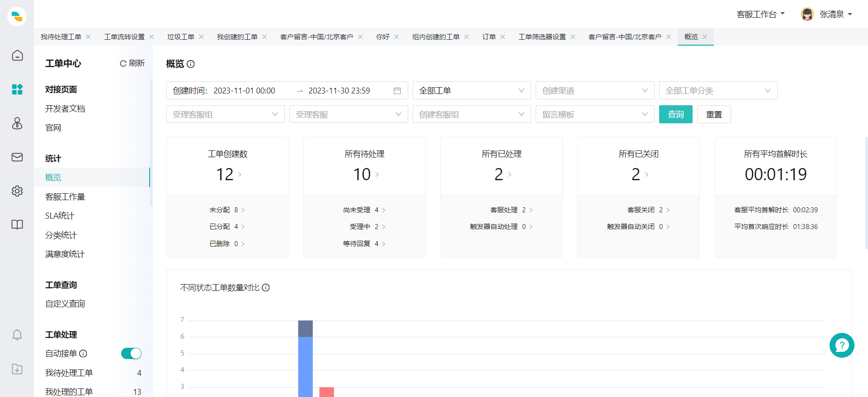Open 满意度统计 in the sidebar

pyautogui.click(x=65, y=254)
